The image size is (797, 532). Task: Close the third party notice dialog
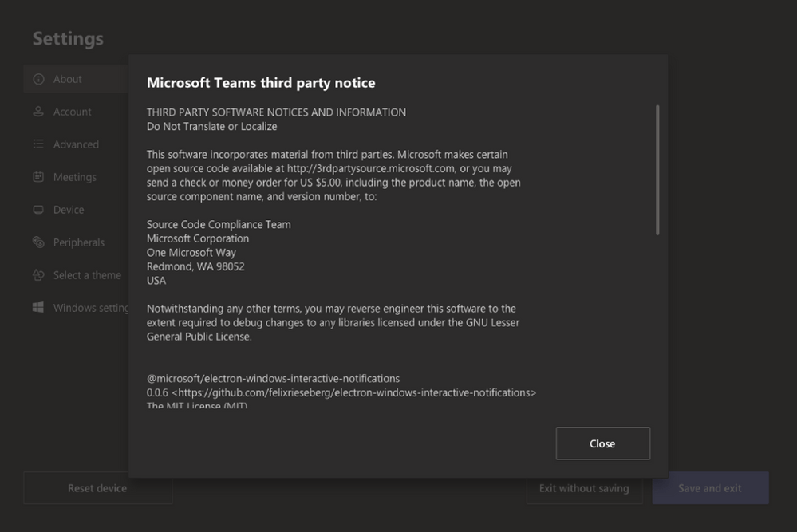click(602, 443)
